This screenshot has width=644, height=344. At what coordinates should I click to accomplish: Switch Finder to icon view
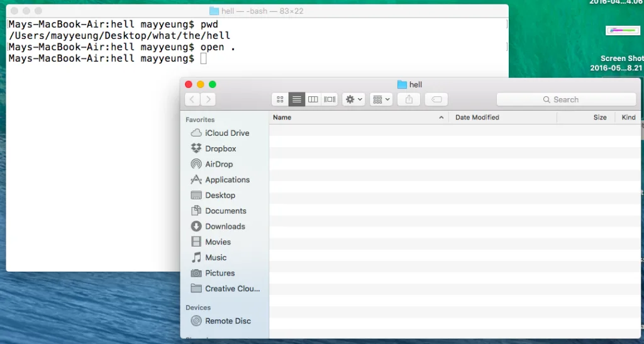pos(280,99)
